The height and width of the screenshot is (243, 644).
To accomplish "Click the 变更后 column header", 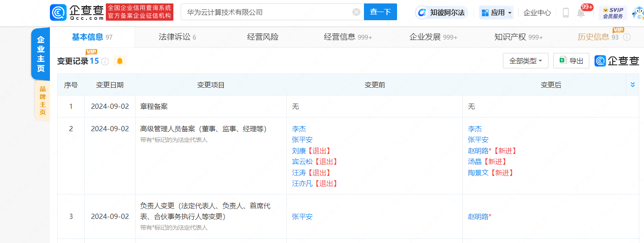I will pos(551,85).
